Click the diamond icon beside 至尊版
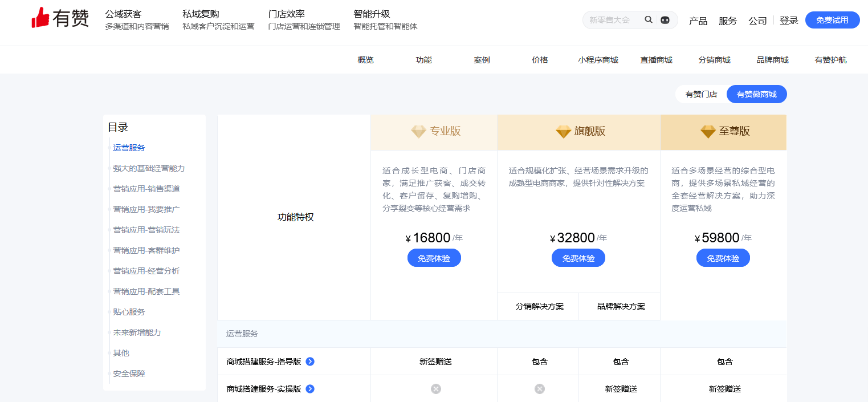Image resolution: width=868 pixels, height=402 pixels. [708, 132]
